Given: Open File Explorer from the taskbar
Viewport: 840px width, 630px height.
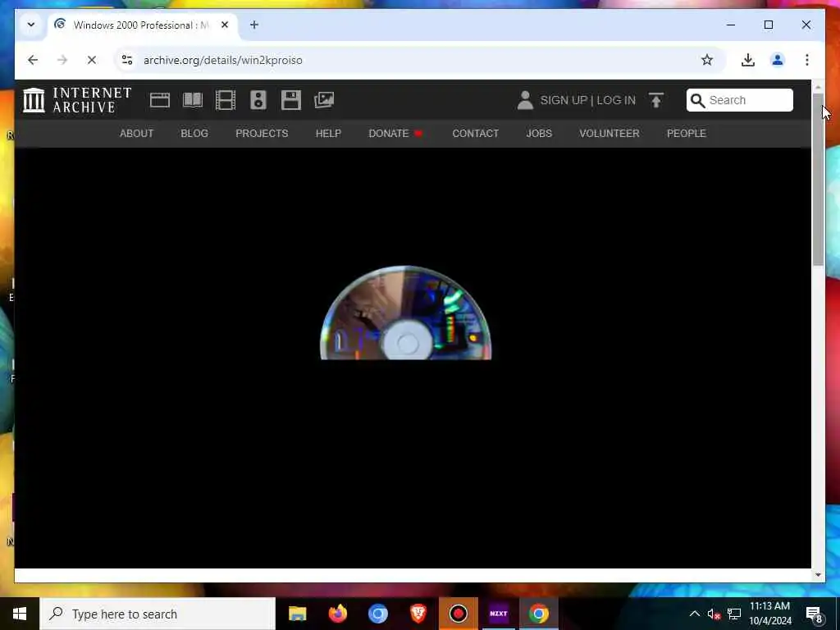Looking at the screenshot, I should 297,614.
